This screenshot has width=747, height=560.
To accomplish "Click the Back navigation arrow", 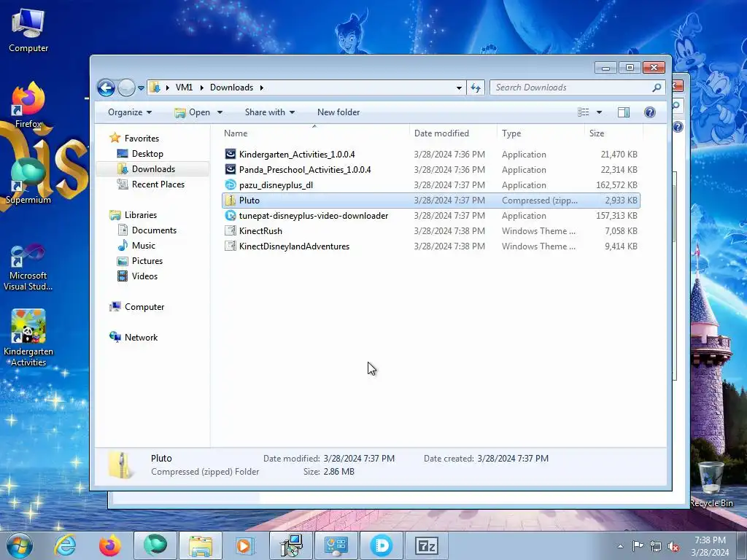I will click(x=106, y=87).
